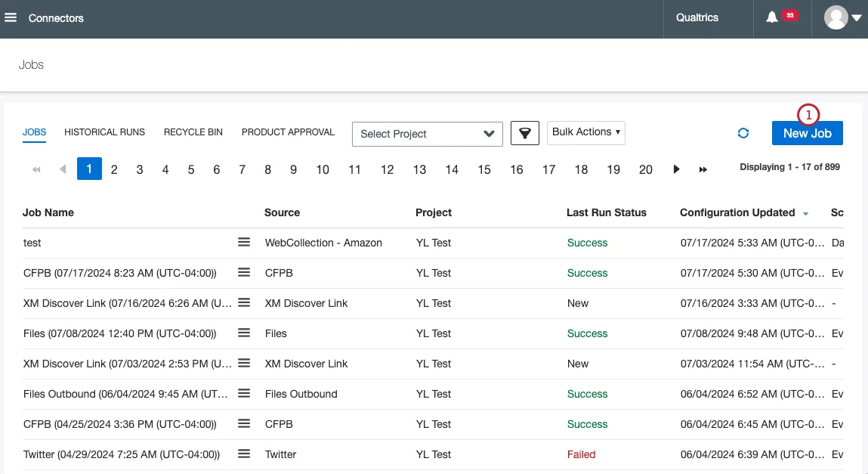Open the notifications bell

[771, 17]
